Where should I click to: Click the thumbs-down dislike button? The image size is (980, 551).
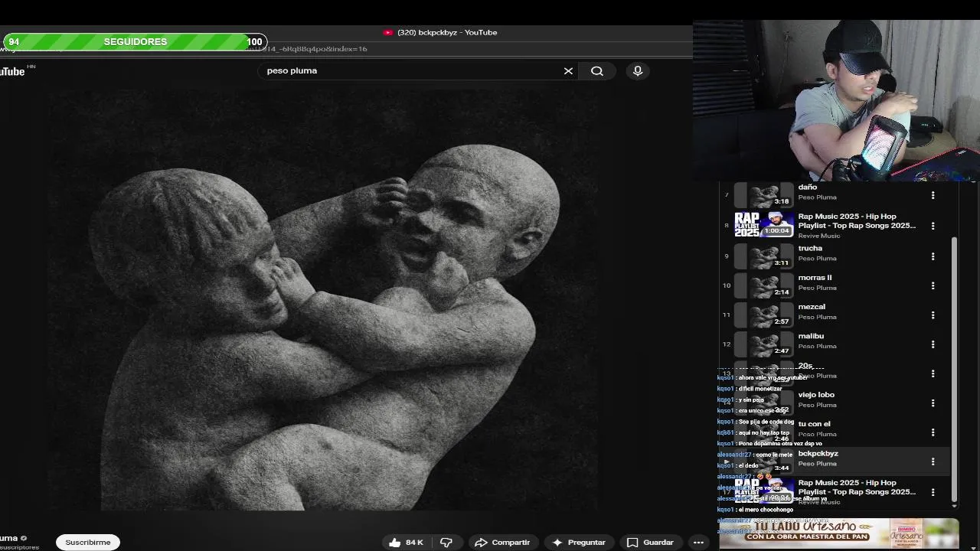(446, 543)
